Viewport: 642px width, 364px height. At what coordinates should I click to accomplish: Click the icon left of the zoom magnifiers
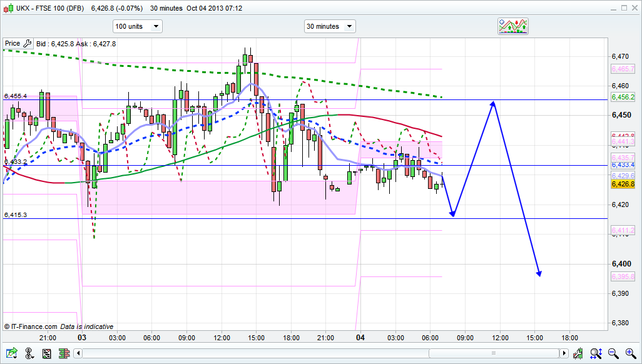click(578, 353)
